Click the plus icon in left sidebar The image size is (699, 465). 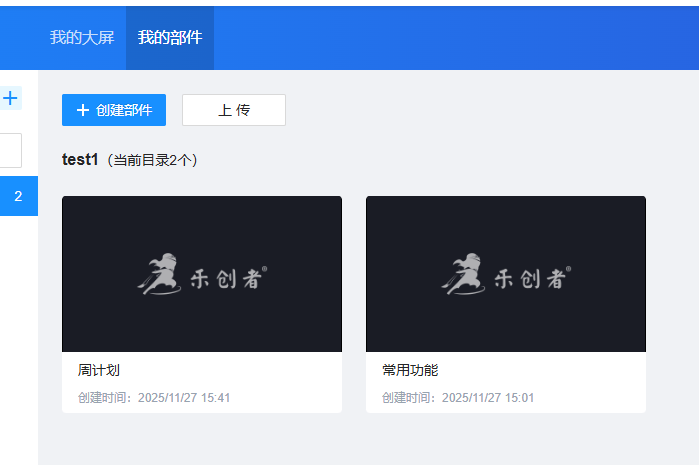[x=10, y=98]
